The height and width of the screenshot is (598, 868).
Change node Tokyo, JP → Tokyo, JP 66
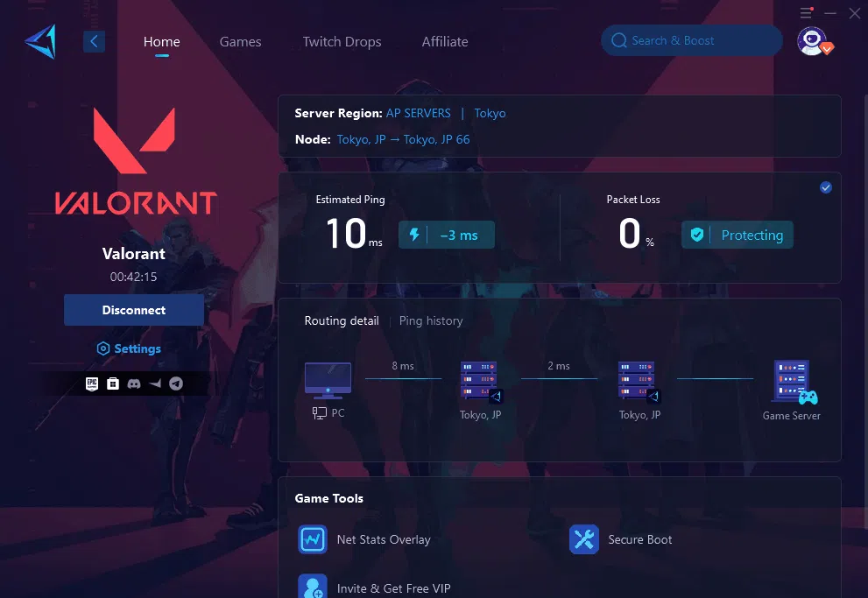[403, 139]
